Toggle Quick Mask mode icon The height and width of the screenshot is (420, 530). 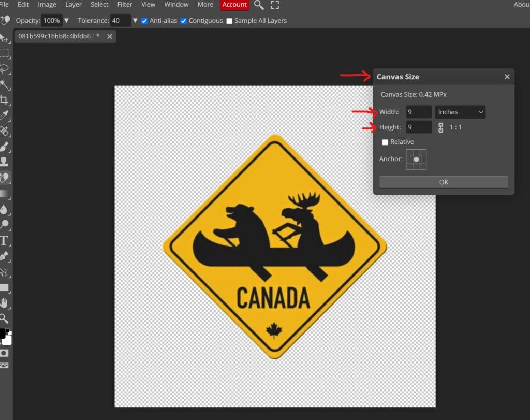pyautogui.click(x=4, y=353)
